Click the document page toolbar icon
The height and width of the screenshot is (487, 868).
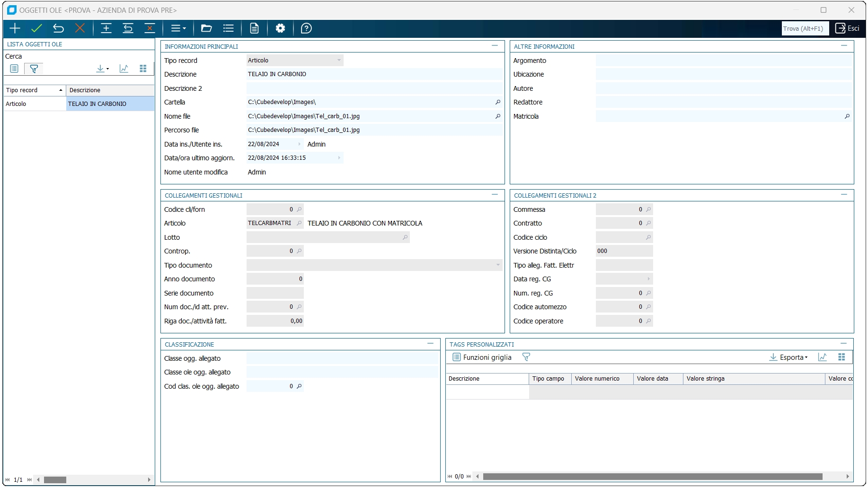coord(254,28)
